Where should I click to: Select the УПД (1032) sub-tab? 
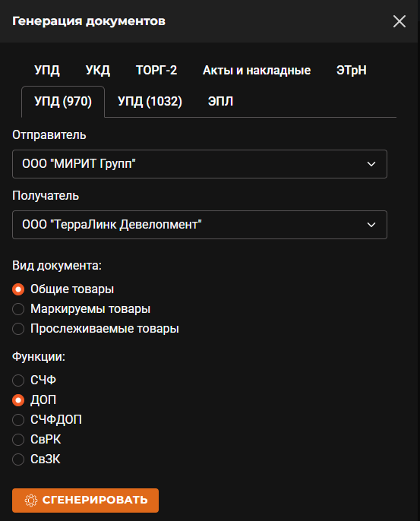pos(150,101)
